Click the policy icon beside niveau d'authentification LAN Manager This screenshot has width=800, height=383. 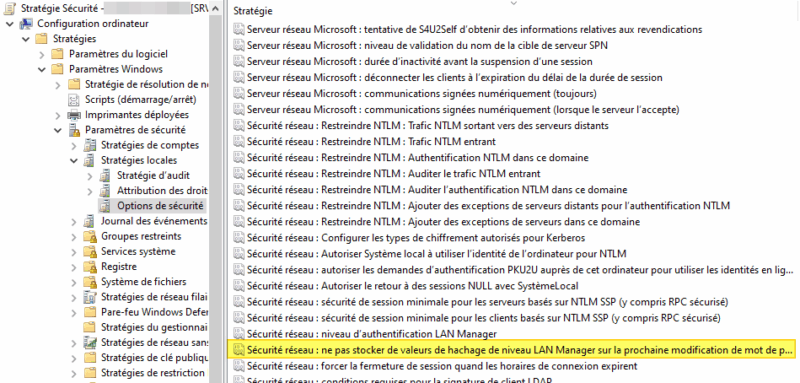239,334
